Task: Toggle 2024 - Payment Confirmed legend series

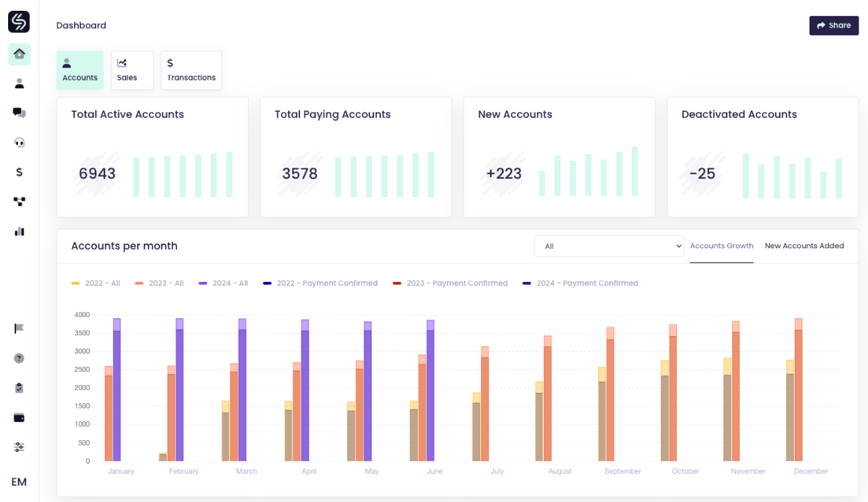Action: (580, 283)
